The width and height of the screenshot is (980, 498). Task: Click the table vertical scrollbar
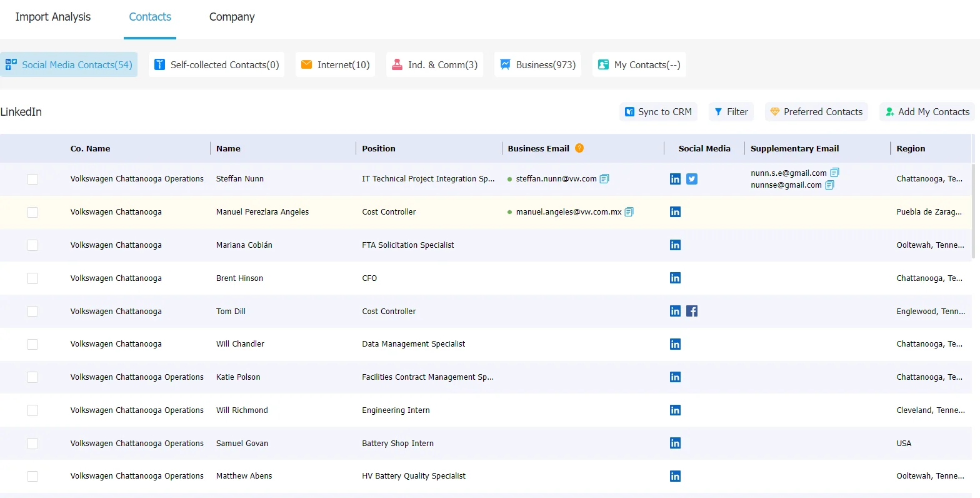click(x=974, y=211)
